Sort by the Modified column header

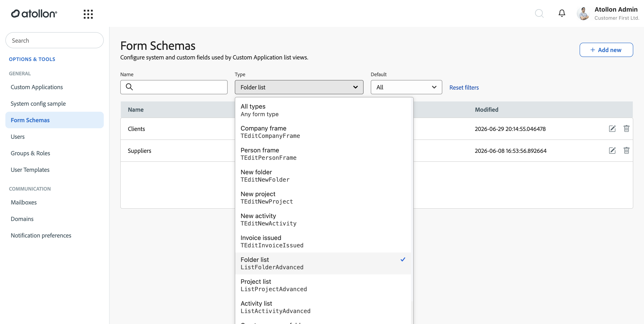pos(487,109)
